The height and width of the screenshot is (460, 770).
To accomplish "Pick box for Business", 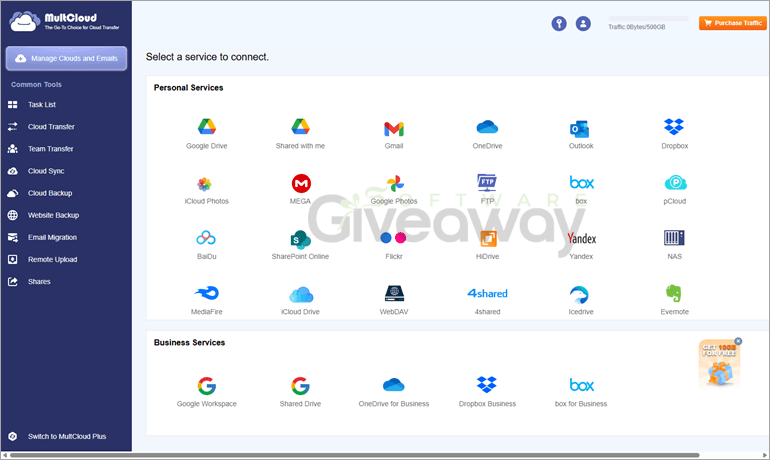I will click(581, 385).
